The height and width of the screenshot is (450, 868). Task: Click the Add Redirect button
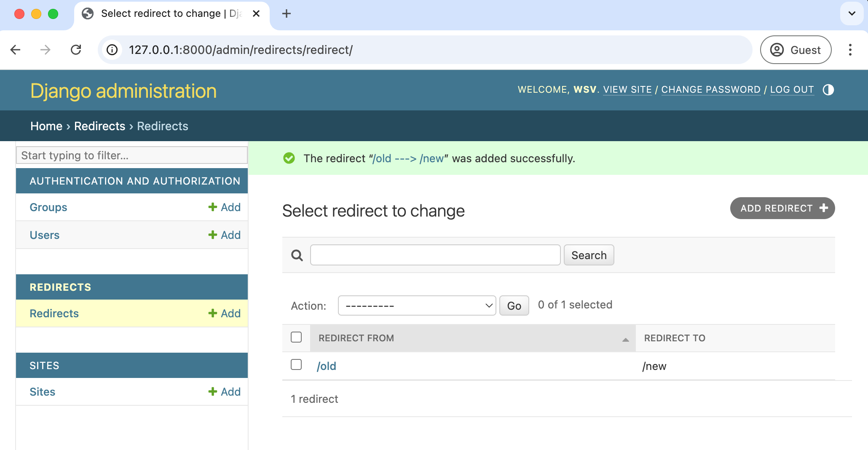pos(782,208)
